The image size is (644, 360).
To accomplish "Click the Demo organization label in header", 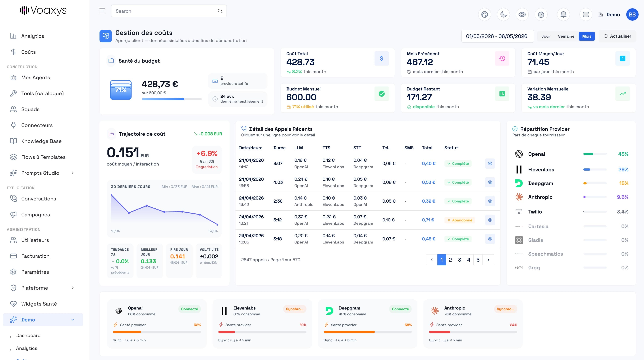I will click(x=609, y=14).
